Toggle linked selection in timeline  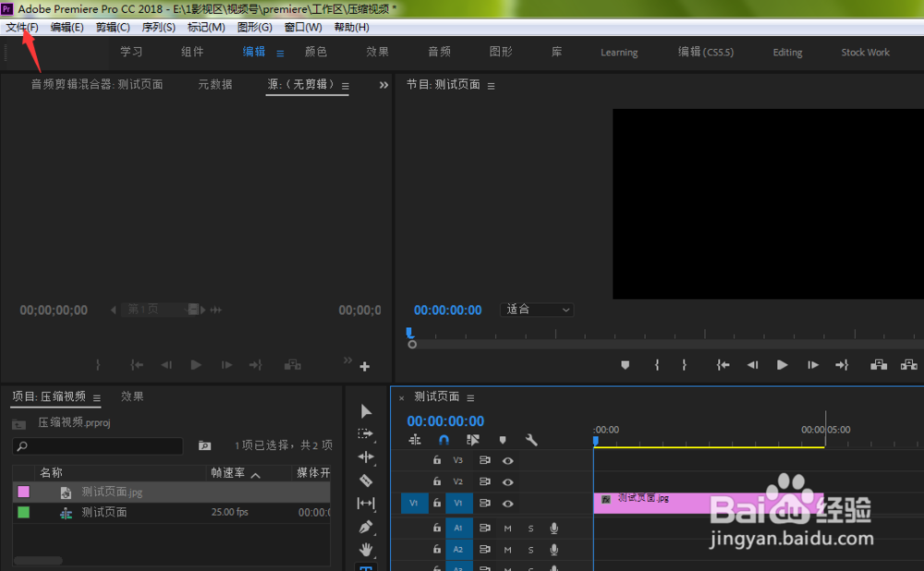(472, 440)
